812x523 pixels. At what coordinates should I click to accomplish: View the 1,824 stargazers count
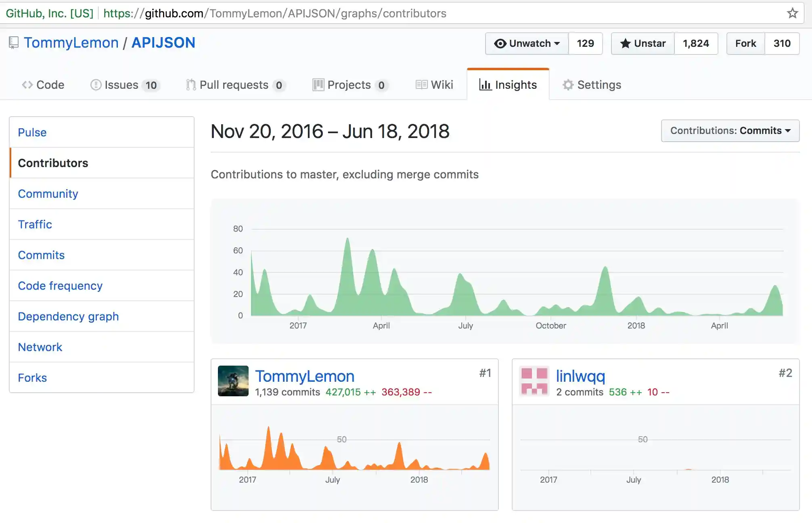tap(696, 44)
